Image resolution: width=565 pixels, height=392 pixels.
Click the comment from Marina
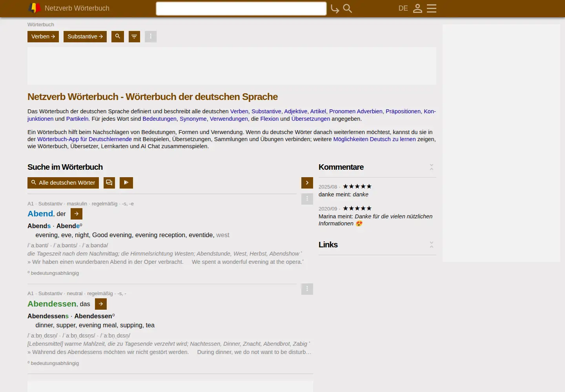click(375, 220)
